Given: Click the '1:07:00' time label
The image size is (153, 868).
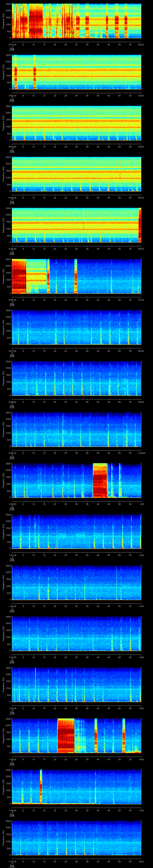Looking at the screenshot, I should [12, 862].
